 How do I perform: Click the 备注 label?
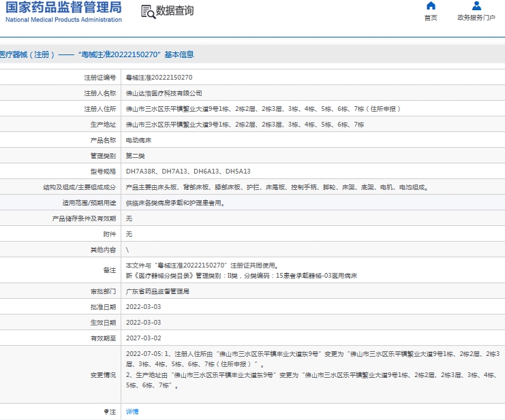pyautogui.click(x=110, y=270)
